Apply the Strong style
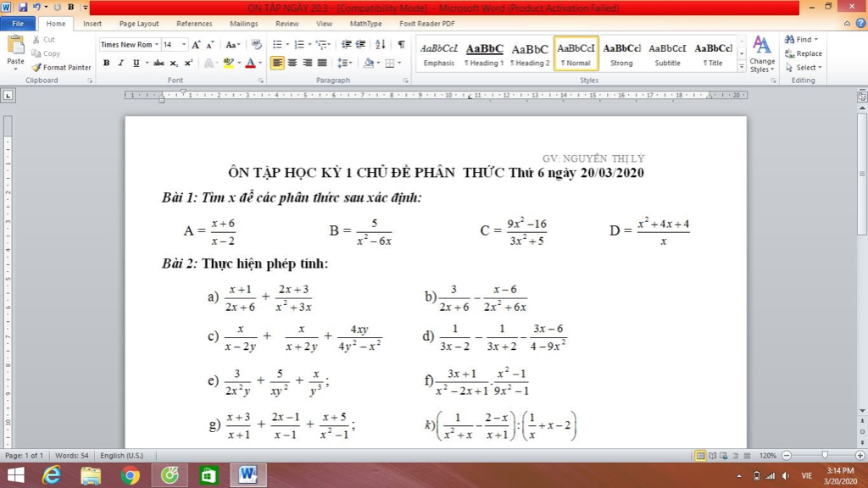Viewport: 868px width, 488px height. [621, 54]
